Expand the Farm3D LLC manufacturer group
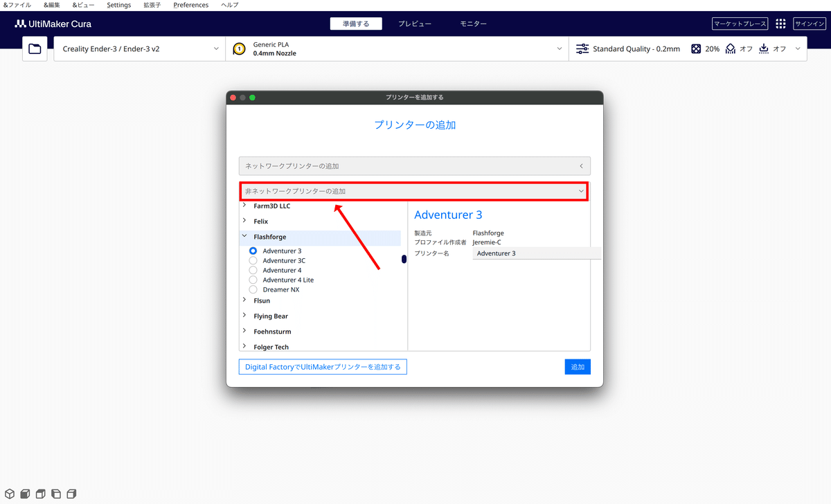831x504 pixels. (x=244, y=206)
